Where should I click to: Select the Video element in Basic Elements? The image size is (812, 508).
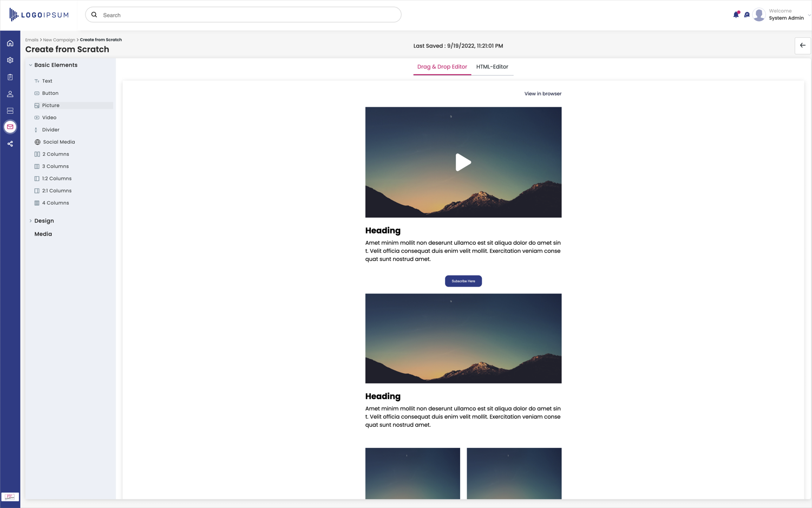tap(49, 117)
